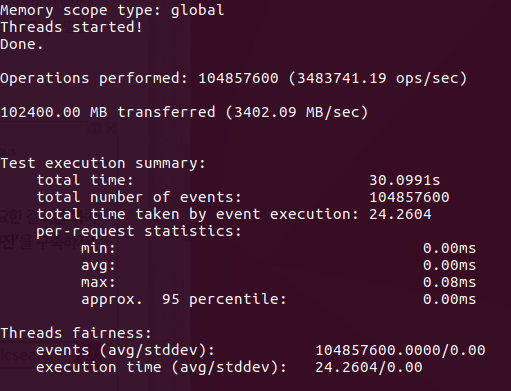Click the event execution time 24.2604
This screenshot has height=391, width=511.
coord(400,214)
